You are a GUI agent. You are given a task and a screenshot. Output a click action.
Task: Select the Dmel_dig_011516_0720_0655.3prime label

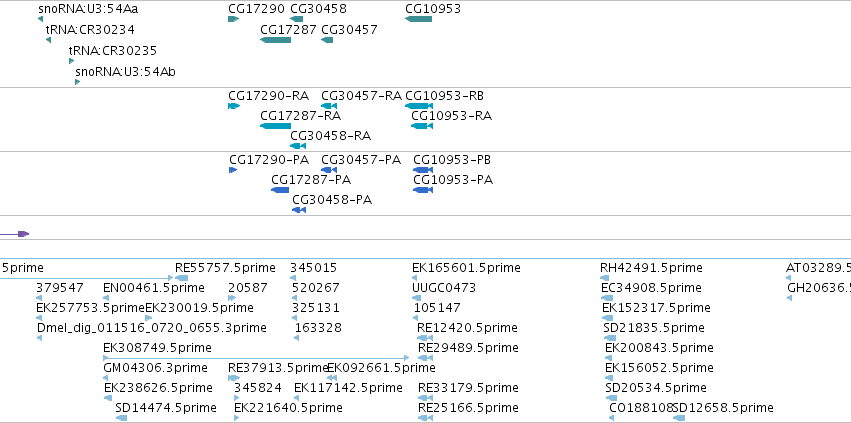tap(152, 327)
